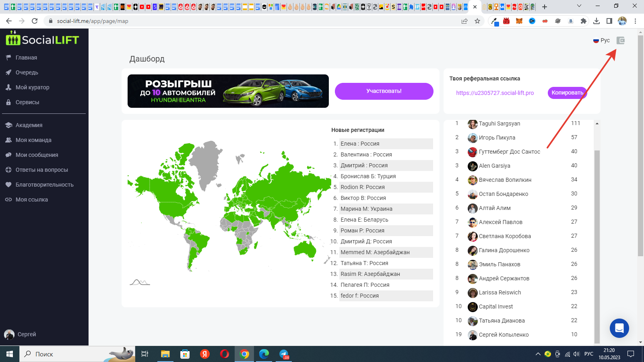Switch language with the Рус selector
This screenshot has height=362, width=644.
click(x=601, y=40)
